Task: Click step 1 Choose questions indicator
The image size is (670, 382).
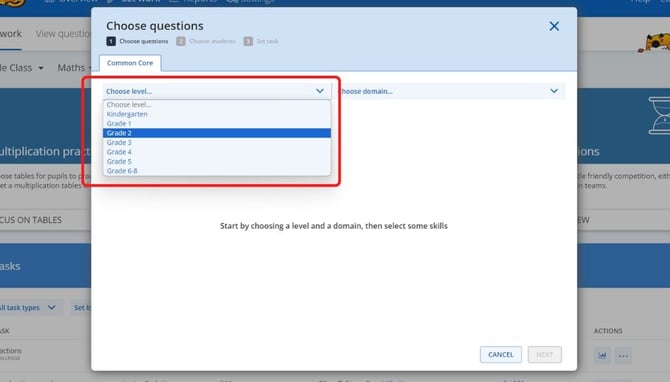Action: click(137, 41)
